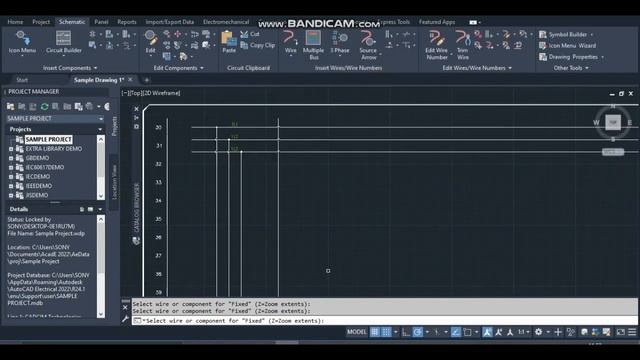The height and width of the screenshot is (360, 640).
Task: Expand the GBDEMO project node
Action: [11, 158]
